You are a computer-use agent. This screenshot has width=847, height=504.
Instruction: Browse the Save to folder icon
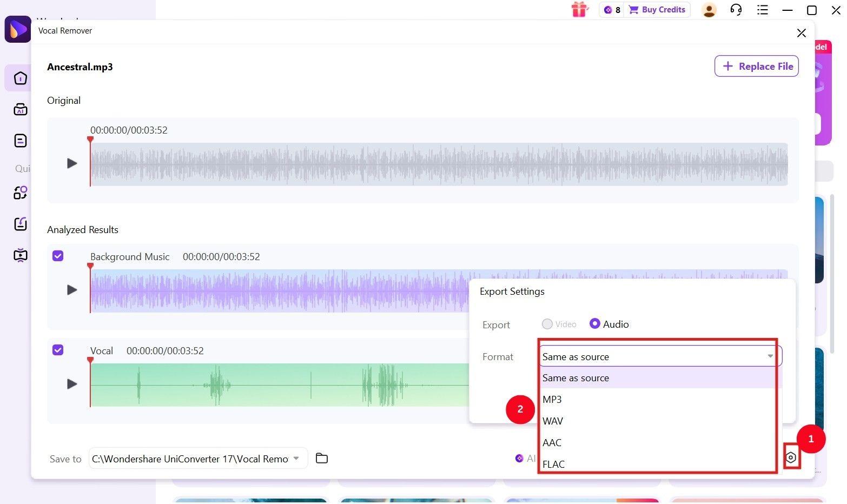click(322, 458)
